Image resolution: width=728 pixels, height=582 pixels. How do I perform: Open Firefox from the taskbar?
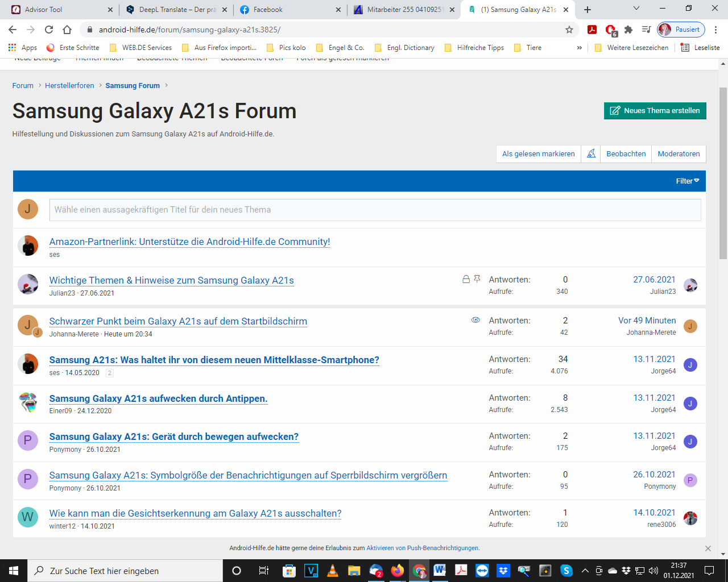(x=397, y=571)
